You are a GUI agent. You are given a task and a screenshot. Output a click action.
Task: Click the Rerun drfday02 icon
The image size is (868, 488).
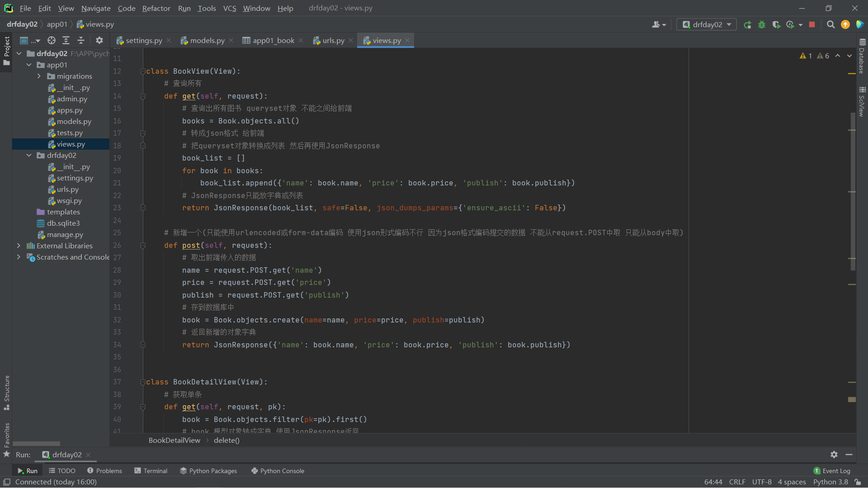pos(747,25)
